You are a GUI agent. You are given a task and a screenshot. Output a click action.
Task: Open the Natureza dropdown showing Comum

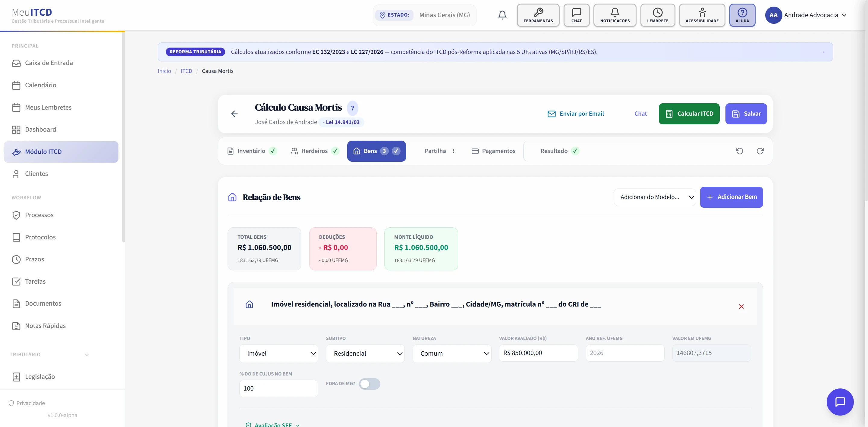tap(452, 354)
